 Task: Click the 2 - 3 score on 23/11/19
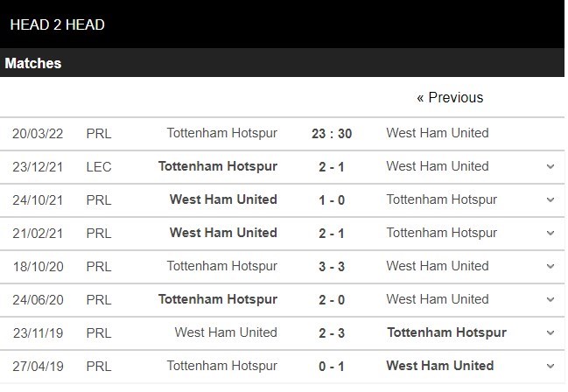coord(332,333)
